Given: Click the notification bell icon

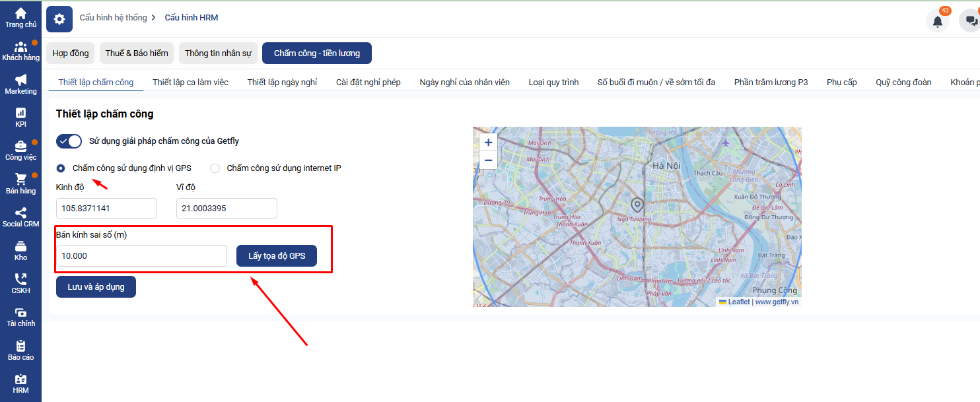Looking at the screenshot, I should (937, 21).
